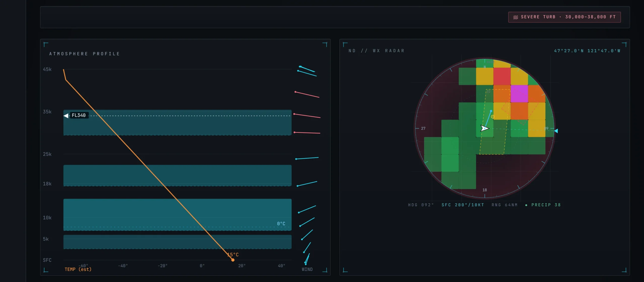
Task: Click the HDG 092° heading readout
Action: click(421, 205)
